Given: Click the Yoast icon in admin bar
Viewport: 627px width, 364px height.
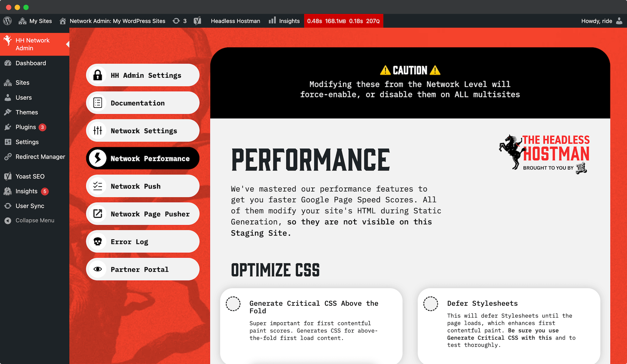Looking at the screenshot, I should (197, 21).
